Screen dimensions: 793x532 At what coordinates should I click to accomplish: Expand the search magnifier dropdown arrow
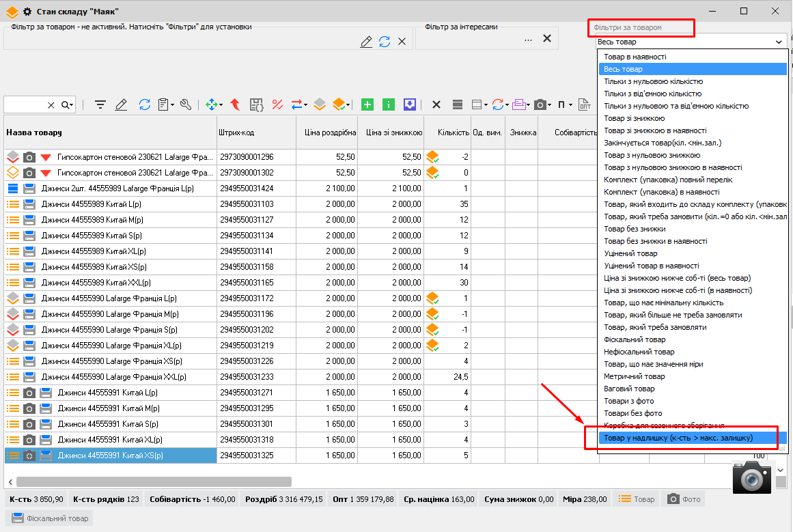[72, 105]
